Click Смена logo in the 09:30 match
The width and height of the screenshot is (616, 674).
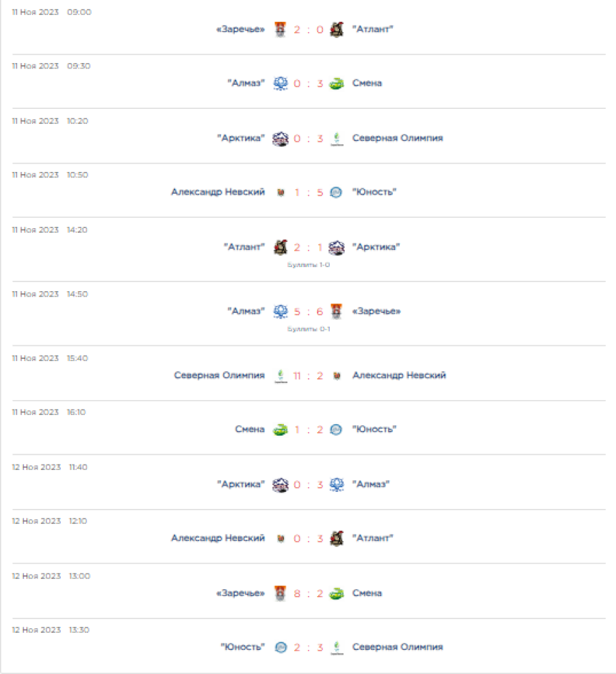point(336,84)
